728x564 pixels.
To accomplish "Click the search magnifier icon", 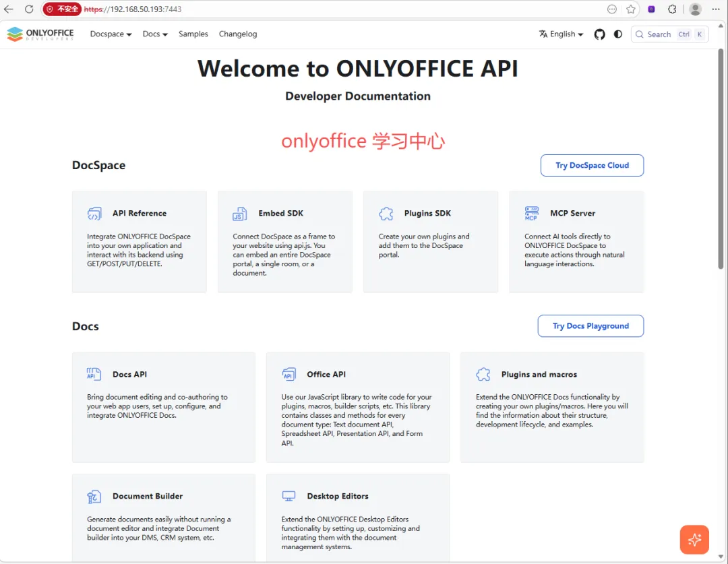I will pyautogui.click(x=639, y=34).
